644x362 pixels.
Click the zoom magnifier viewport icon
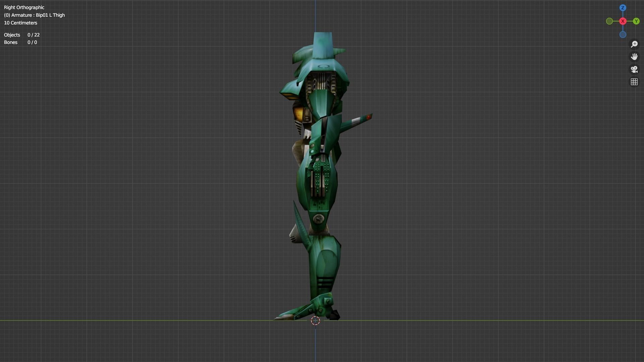(x=634, y=44)
